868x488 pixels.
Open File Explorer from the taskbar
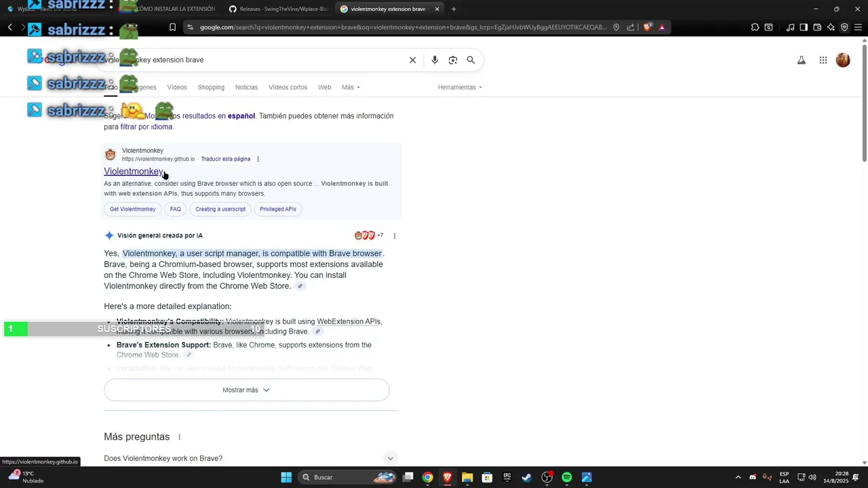(467, 477)
